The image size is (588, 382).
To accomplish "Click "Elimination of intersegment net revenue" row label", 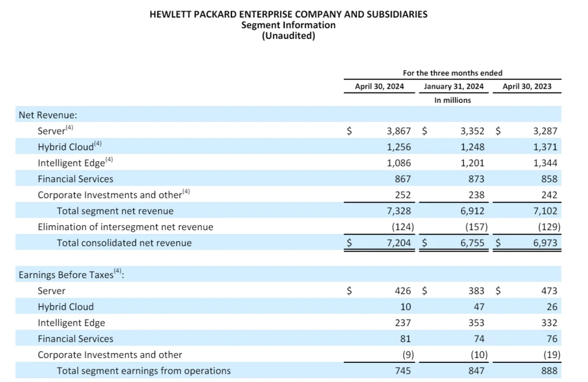I will tap(125, 227).
